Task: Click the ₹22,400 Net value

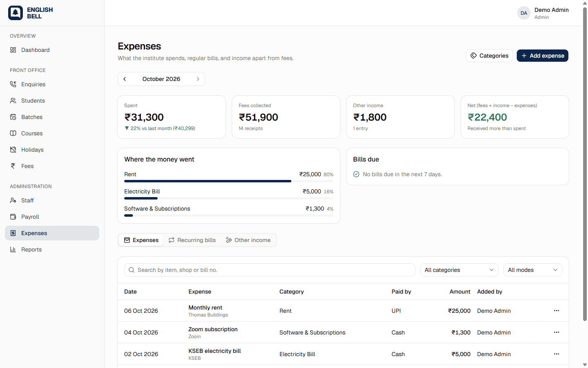Action: coord(487,117)
